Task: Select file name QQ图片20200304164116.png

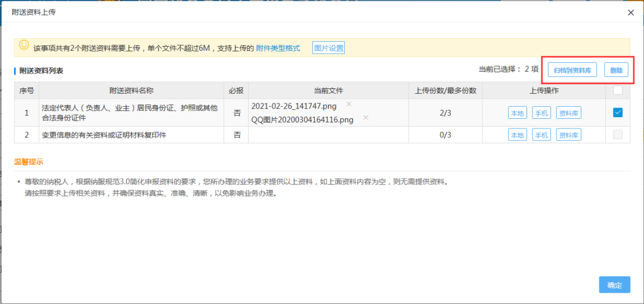Action: pos(302,120)
